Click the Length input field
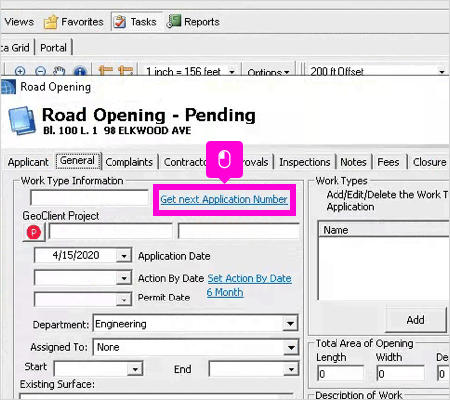Image resolution: width=450 pixels, height=400 pixels. tap(340, 374)
